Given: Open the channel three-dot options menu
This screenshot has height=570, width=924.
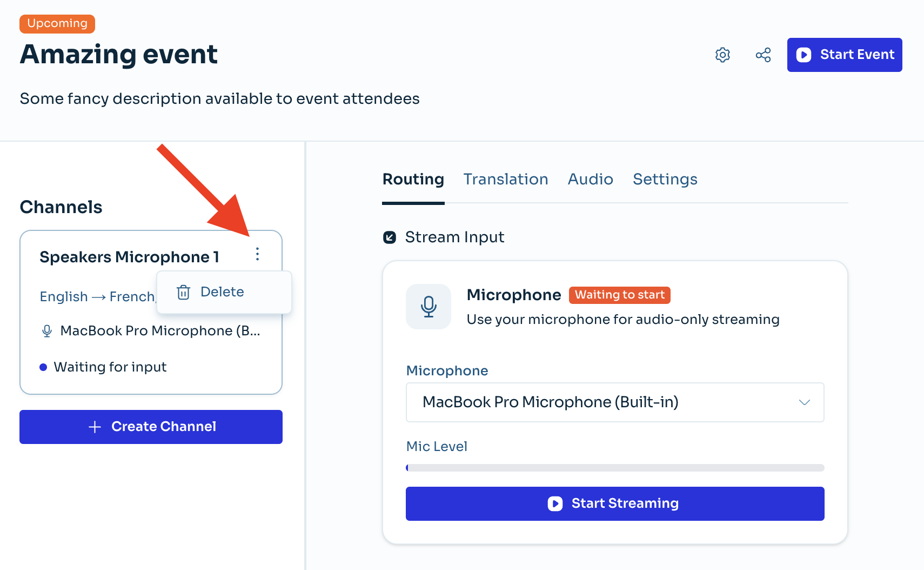Looking at the screenshot, I should pyautogui.click(x=257, y=254).
